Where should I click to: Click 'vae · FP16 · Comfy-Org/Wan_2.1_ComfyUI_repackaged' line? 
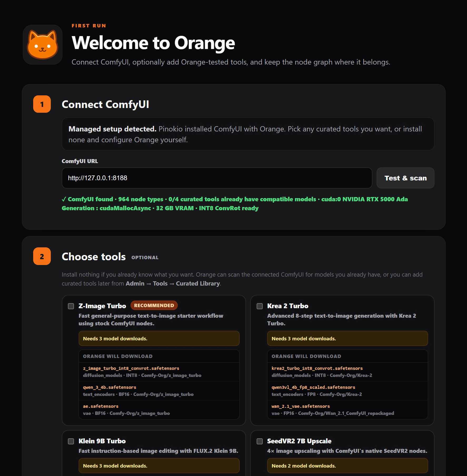click(333, 413)
